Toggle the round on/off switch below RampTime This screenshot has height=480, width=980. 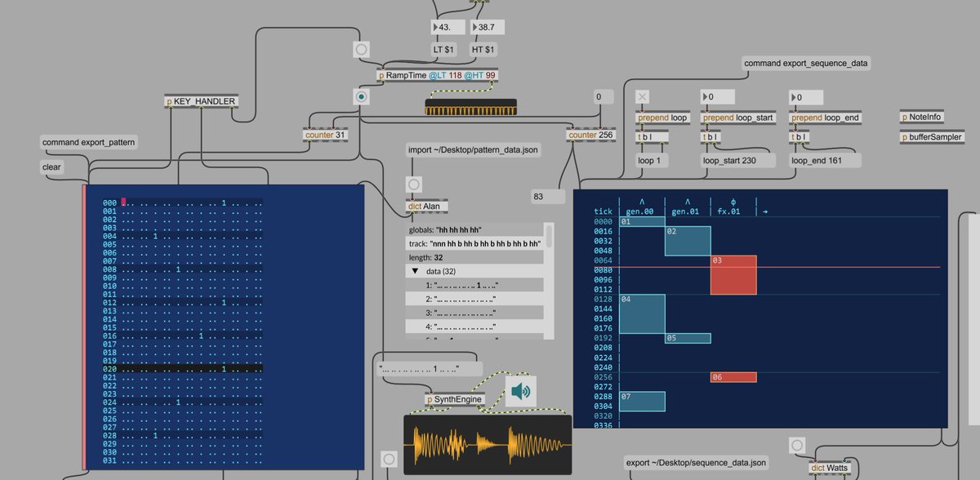(x=362, y=96)
